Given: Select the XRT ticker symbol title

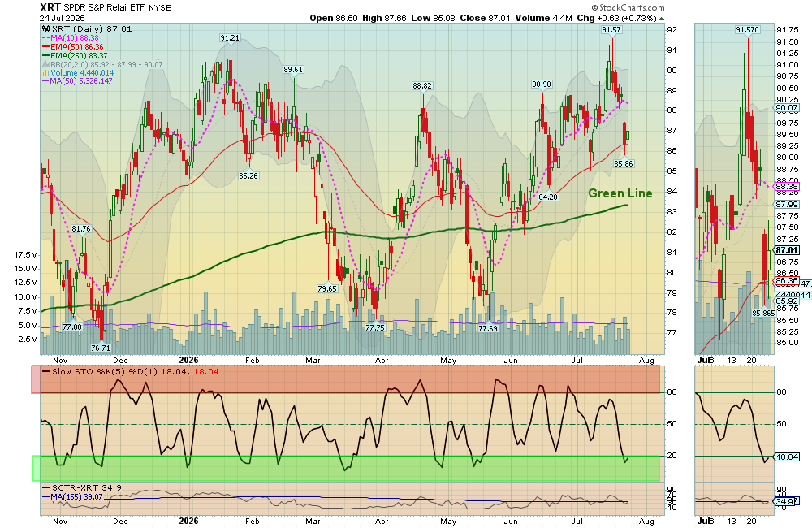Looking at the screenshot, I should 50,7.
